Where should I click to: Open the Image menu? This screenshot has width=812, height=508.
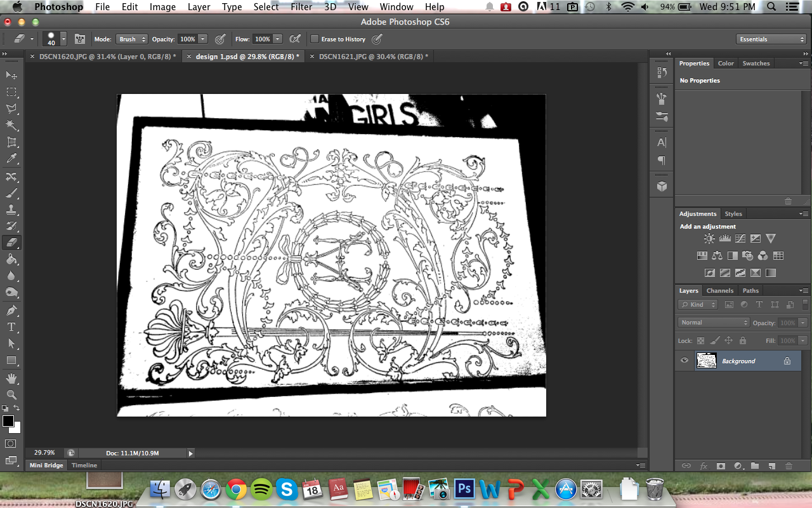162,7
